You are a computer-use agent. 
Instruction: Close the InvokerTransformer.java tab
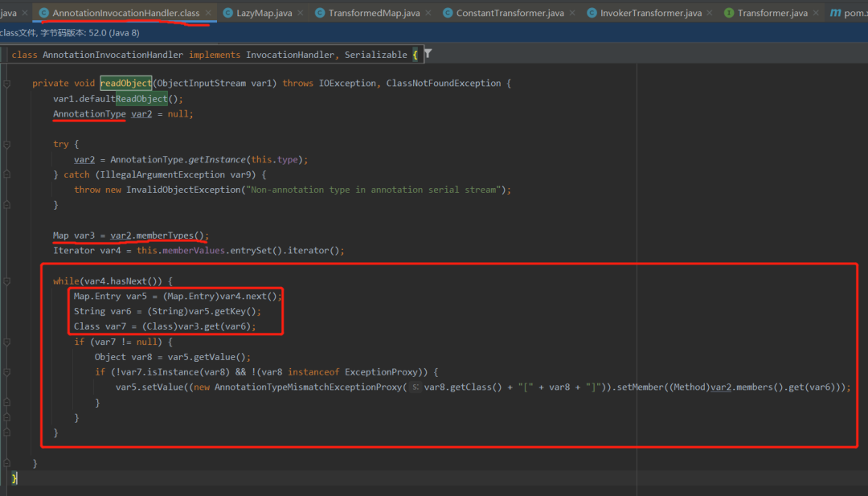pyautogui.click(x=709, y=13)
